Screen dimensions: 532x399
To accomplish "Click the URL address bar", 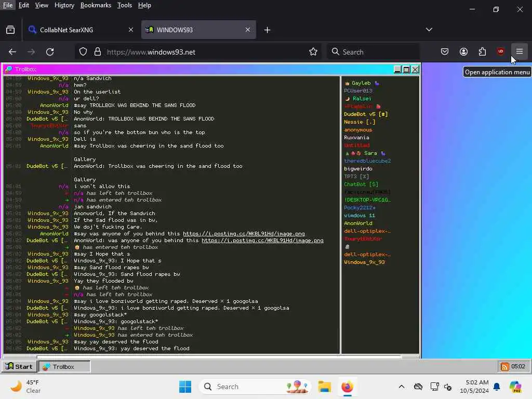I will coord(198,51).
